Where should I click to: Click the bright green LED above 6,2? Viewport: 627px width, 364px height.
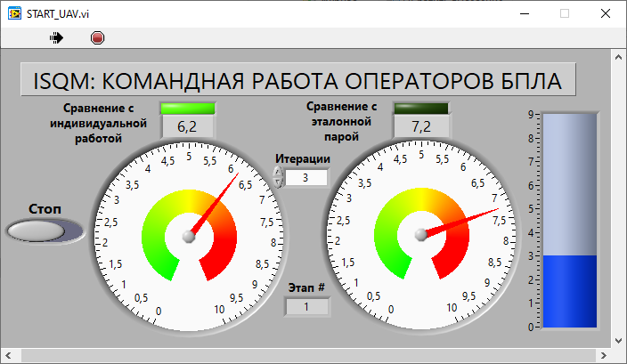[x=188, y=109]
